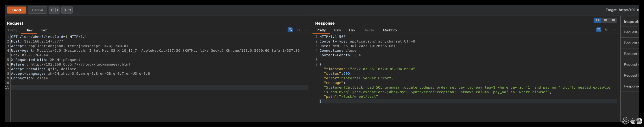Screen dimensions: 644x127
Task: Click the Content-Length: 364 line
Action: [340, 55]
